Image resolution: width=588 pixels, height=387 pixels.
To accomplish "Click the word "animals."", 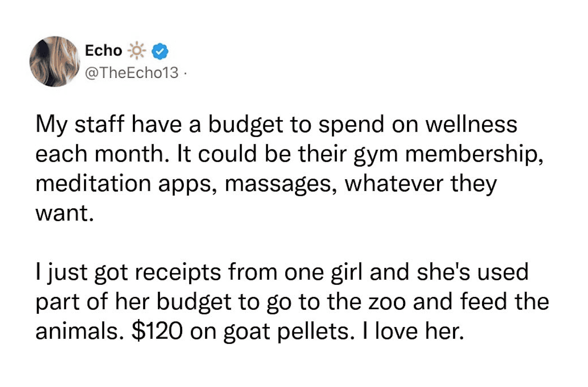I will click(77, 331).
